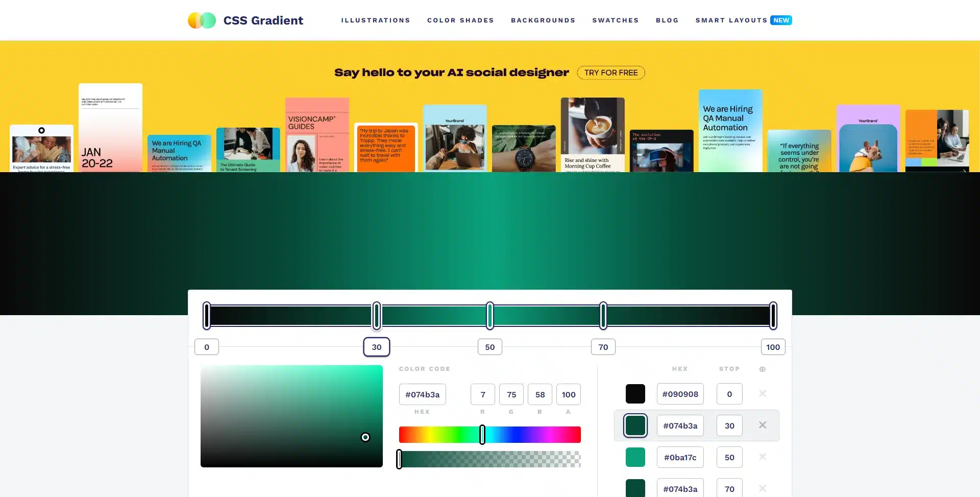Remove the #0ba17c color stop
Viewport: 980px width, 497px height.
762,457
